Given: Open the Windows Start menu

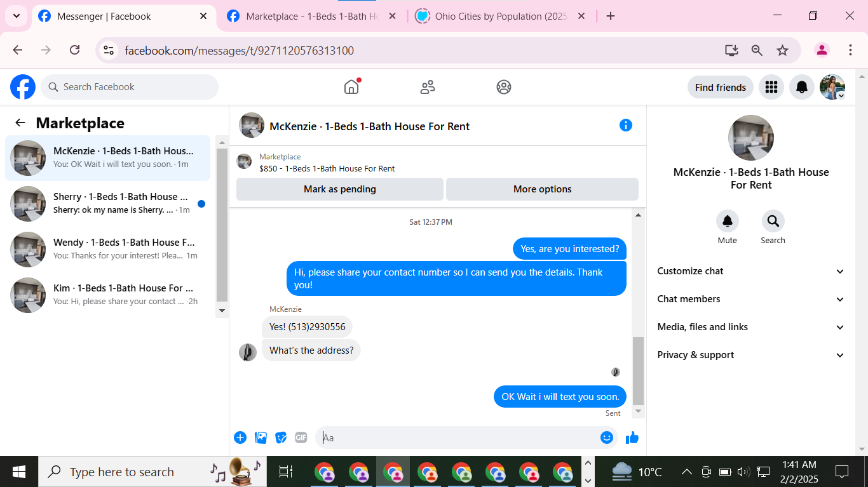Looking at the screenshot, I should (19, 472).
